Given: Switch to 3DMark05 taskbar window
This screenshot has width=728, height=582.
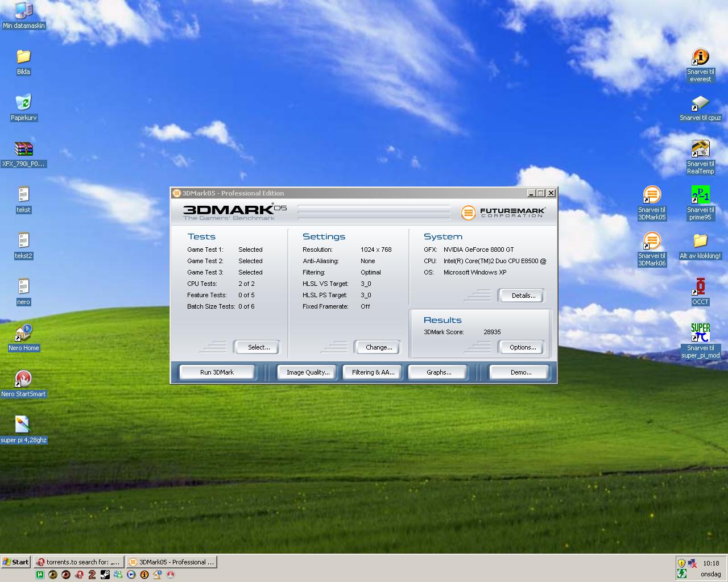Looking at the screenshot, I should click(x=171, y=562).
